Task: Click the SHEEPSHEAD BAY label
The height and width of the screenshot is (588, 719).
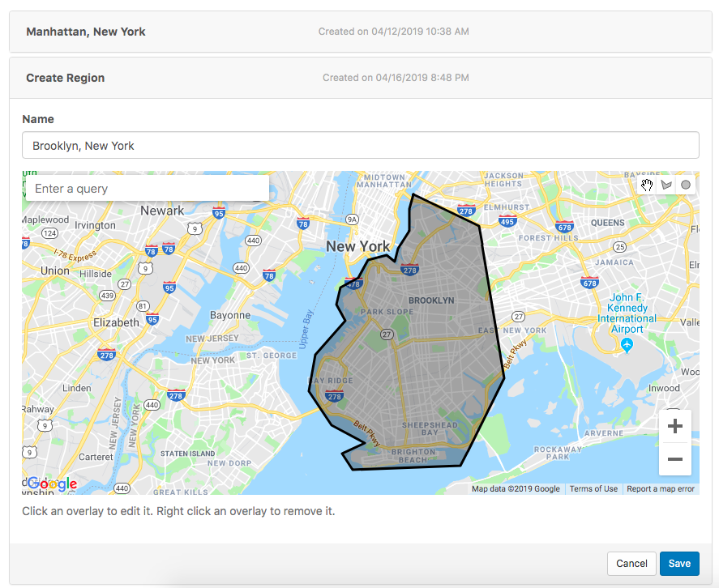Action: point(430,428)
